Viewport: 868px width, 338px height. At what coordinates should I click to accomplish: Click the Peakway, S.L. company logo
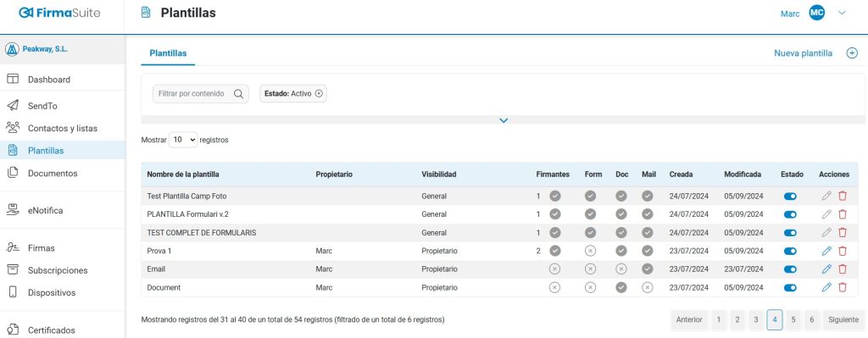point(12,49)
